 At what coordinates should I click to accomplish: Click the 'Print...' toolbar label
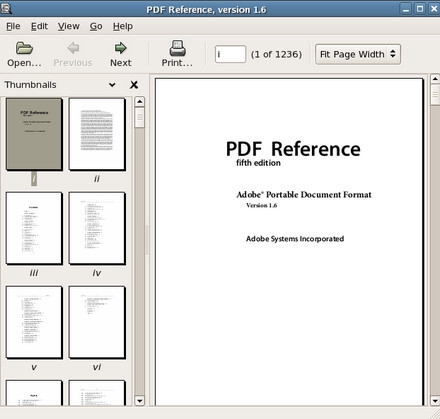[177, 63]
